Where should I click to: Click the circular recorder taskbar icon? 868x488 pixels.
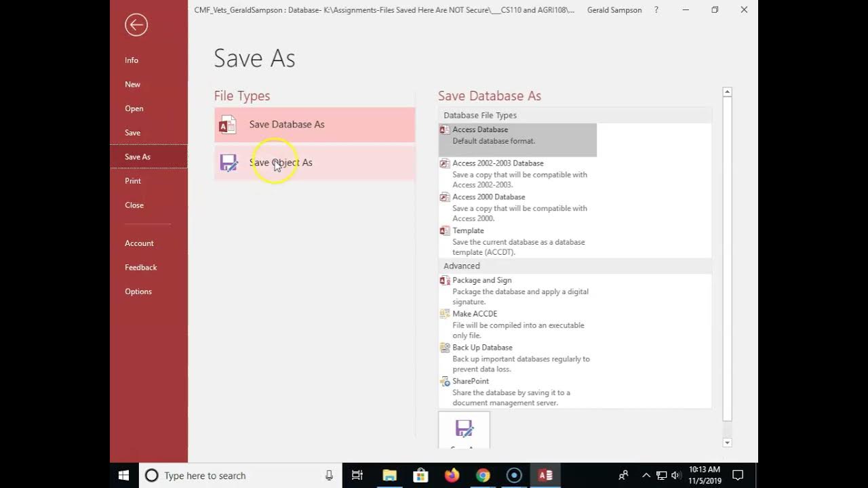pos(514,476)
